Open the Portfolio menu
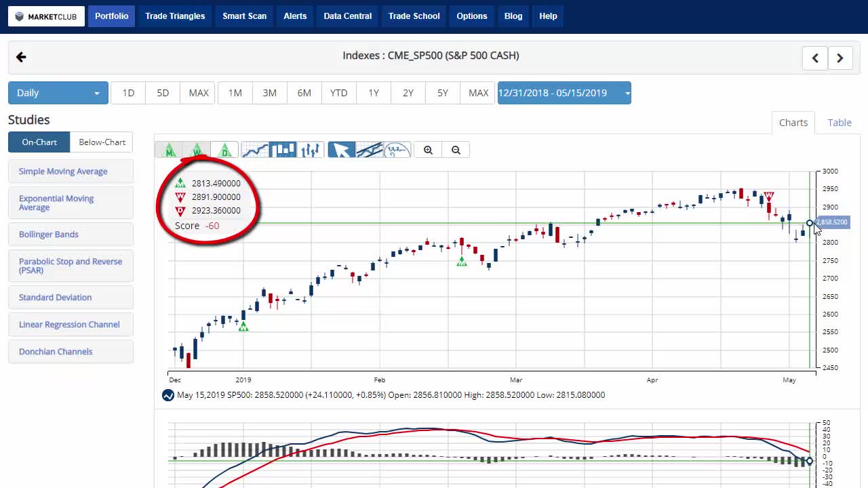 111,16
